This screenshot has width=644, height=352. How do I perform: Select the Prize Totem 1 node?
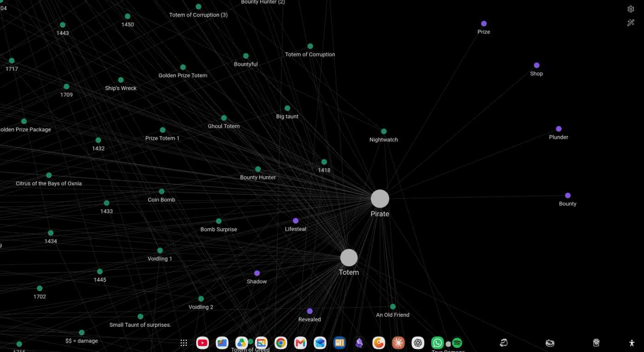[162, 130]
